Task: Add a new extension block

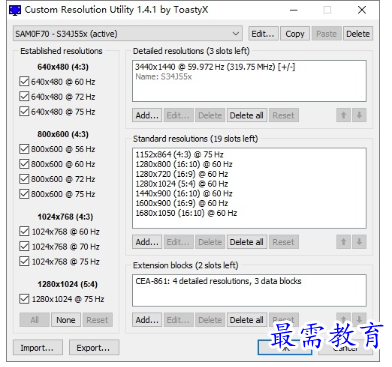Action: pos(147,320)
